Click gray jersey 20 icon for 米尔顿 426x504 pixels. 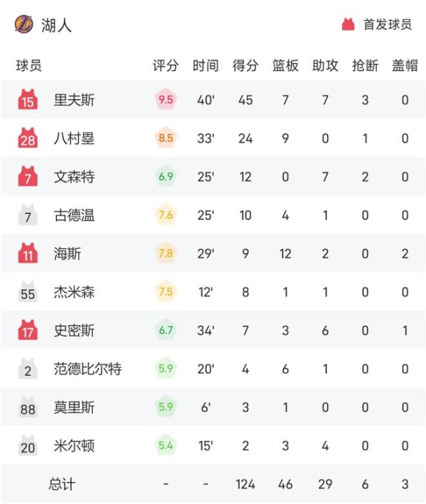pos(28,446)
